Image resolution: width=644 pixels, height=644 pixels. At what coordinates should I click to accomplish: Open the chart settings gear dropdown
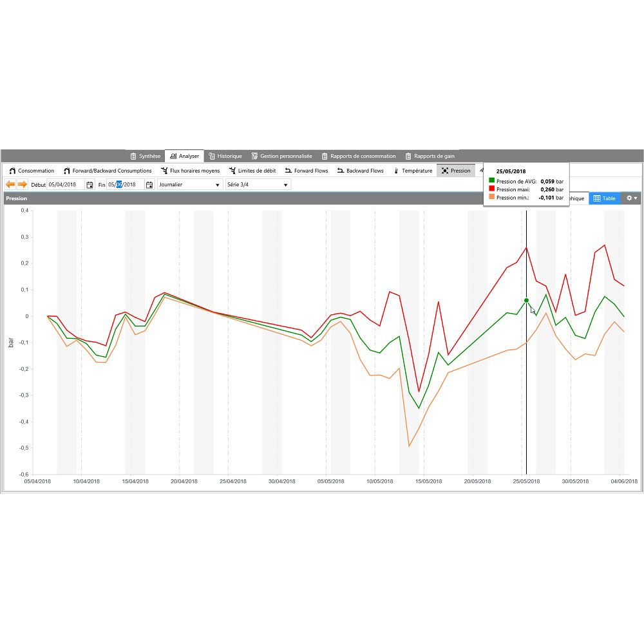click(630, 198)
